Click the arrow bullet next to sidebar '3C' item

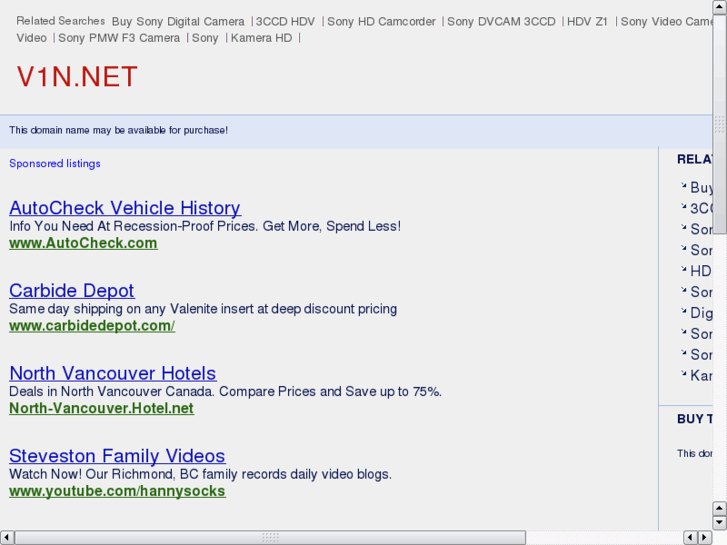(683, 206)
